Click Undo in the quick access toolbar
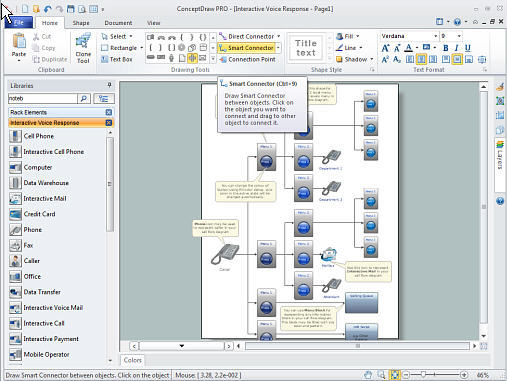 [x=48, y=9]
